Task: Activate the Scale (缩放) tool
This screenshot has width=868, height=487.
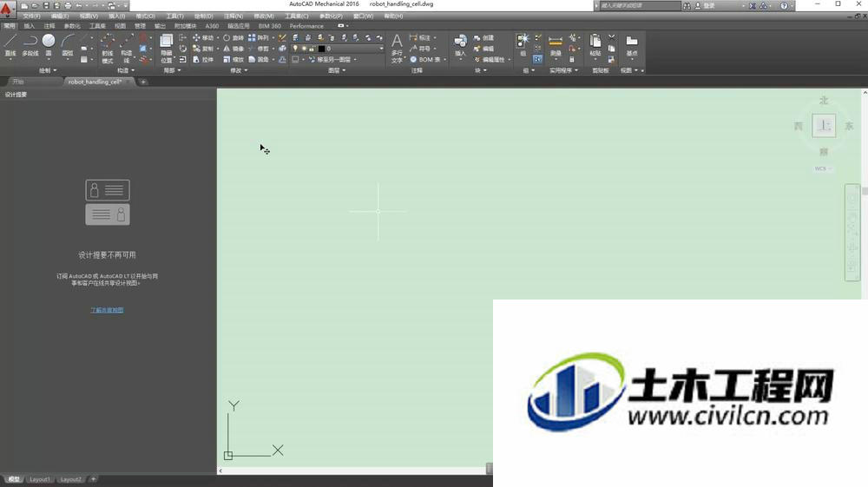Action: [233, 59]
